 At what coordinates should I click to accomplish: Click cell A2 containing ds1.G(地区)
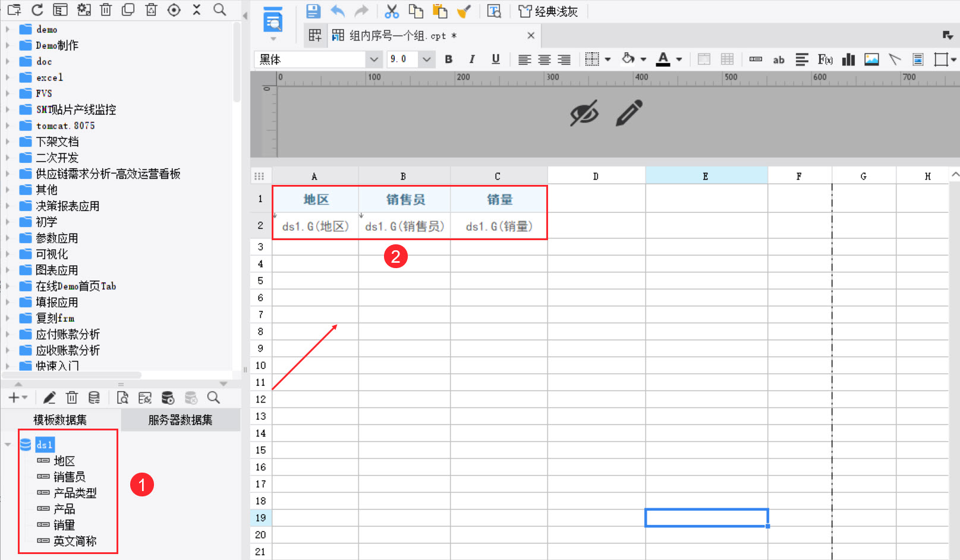316,226
